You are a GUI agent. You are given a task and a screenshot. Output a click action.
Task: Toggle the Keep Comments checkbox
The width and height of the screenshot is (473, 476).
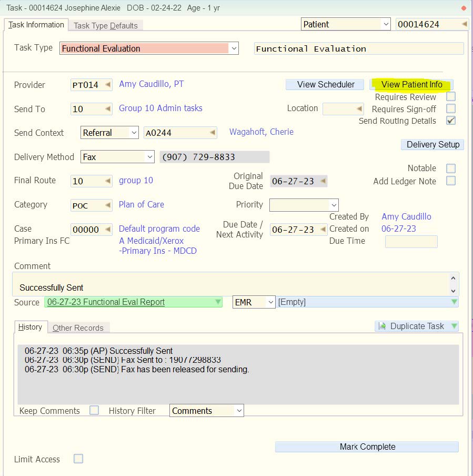coord(94,410)
